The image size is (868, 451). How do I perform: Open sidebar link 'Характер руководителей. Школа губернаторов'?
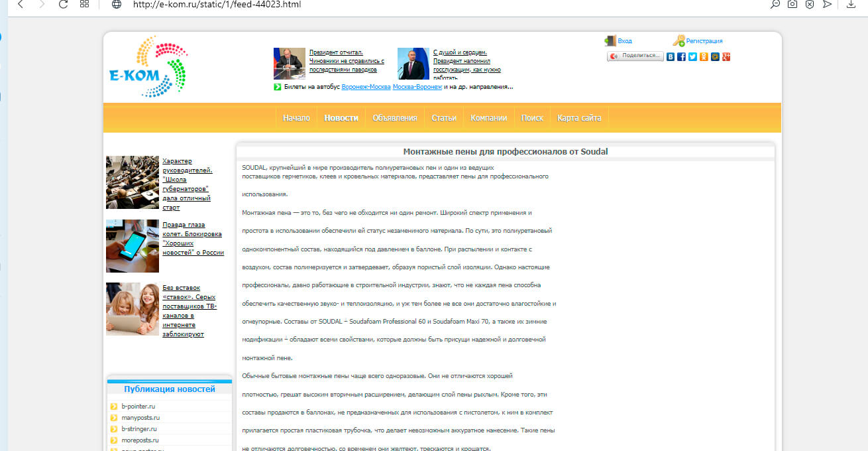click(187, 184)
